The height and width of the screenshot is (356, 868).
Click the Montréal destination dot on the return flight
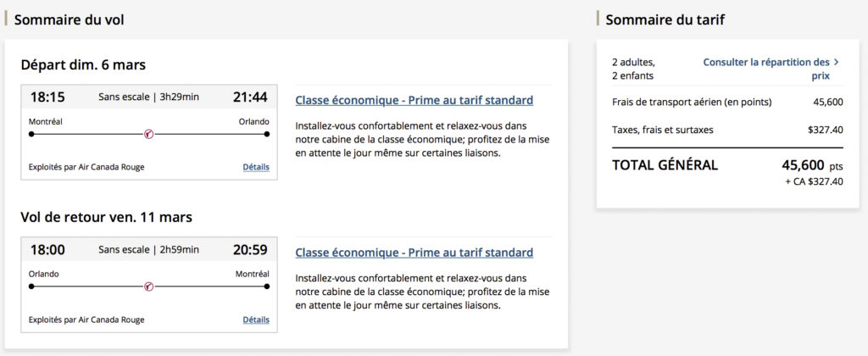(266, 286)
